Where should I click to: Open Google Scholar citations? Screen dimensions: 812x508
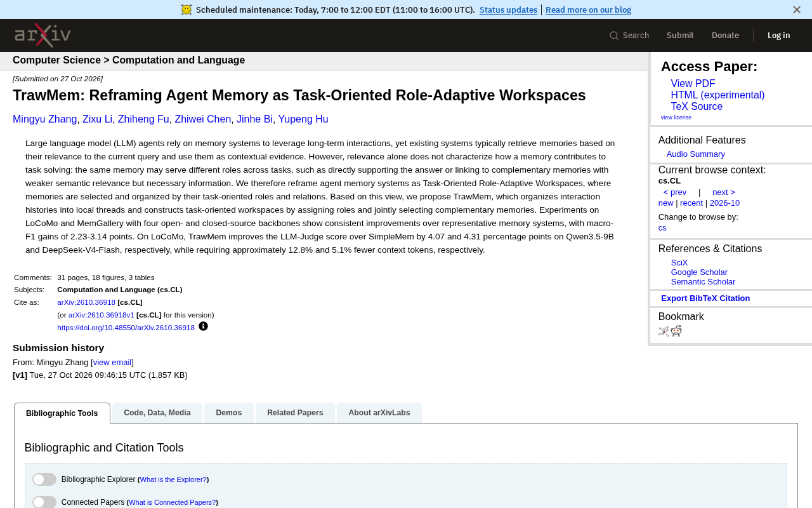699,272
